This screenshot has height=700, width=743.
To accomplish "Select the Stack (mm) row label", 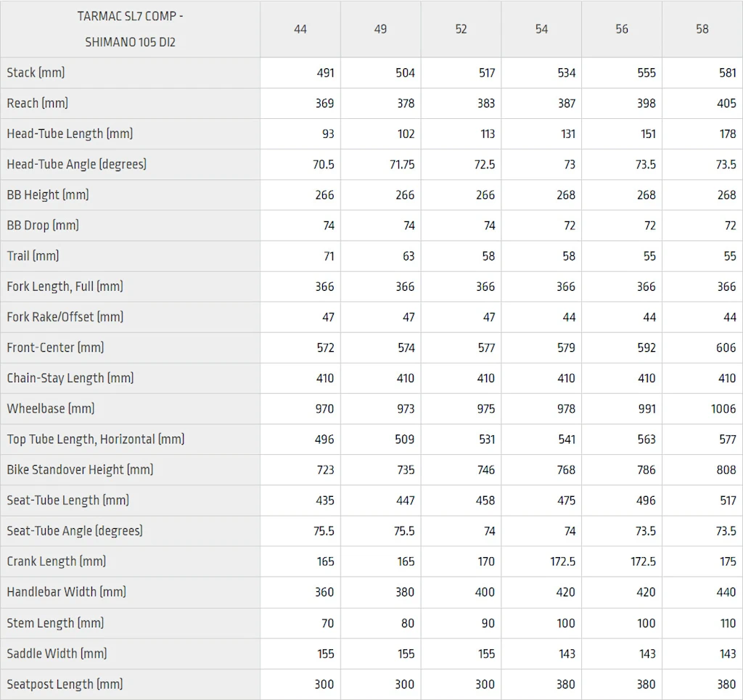I will [x=36, y=73].
